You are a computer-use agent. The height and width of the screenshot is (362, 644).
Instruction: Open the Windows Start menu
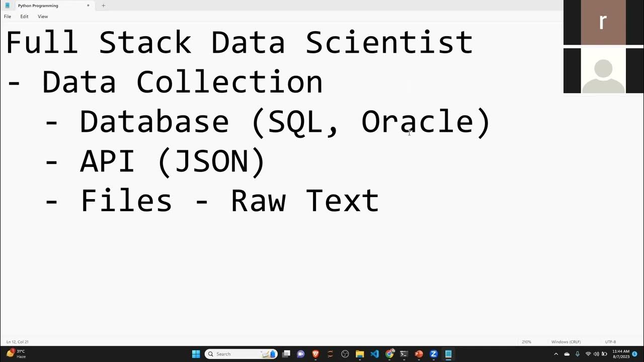196,354
